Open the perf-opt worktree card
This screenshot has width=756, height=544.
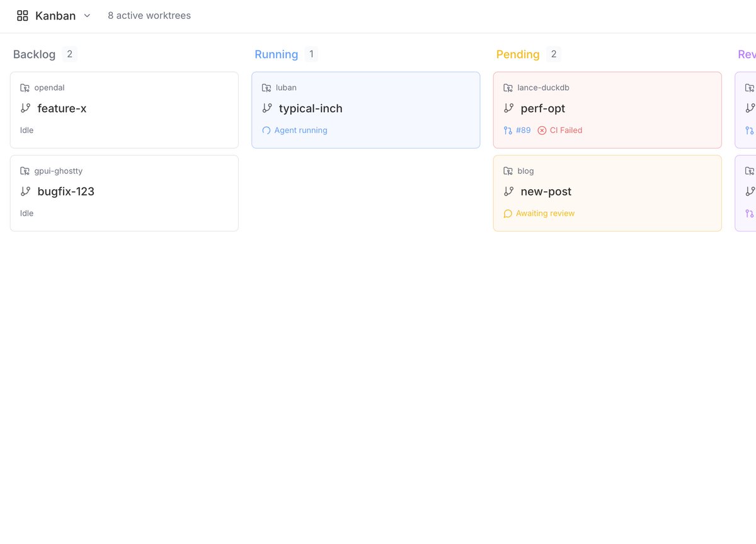pyautogui.click(x=607, y=110)
